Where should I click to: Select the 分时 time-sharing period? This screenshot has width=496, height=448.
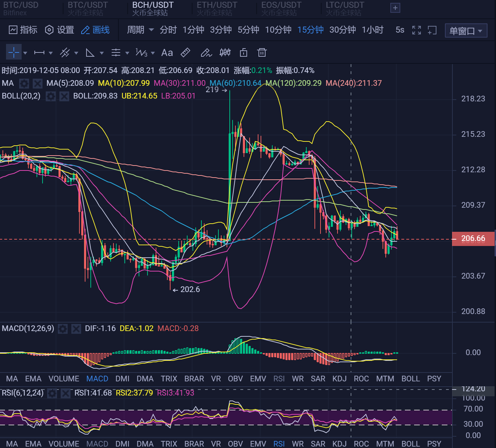point(168,30)
